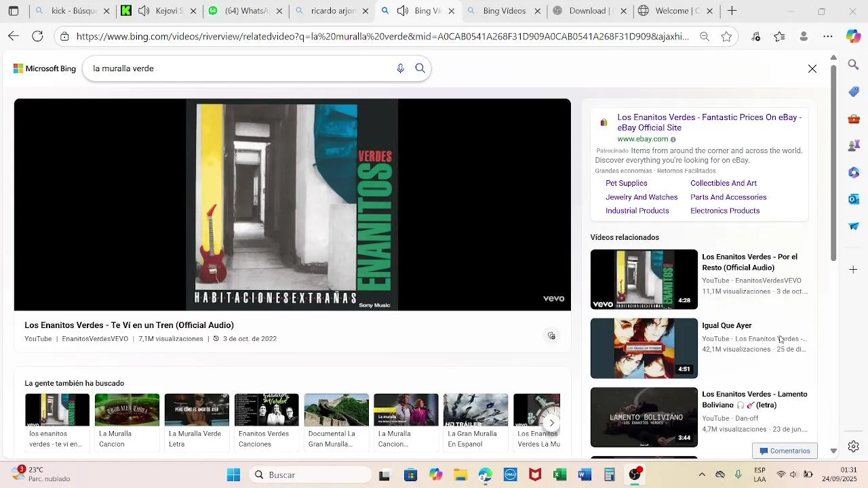Open the browser profile menu
Screen dimensions: 868x488
(x=804, y=37)
